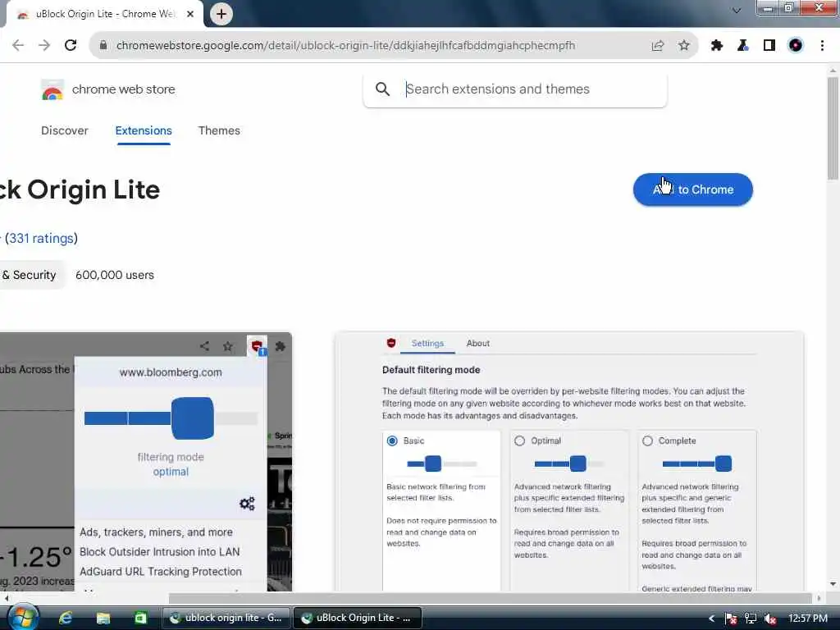Focus the Search extensions and themes field

[515, 89]
